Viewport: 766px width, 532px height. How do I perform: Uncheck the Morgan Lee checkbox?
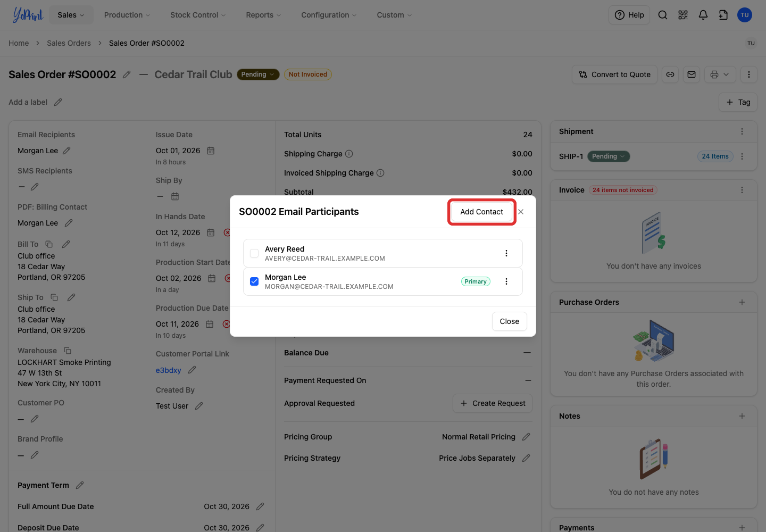click(x=254, y=281)
